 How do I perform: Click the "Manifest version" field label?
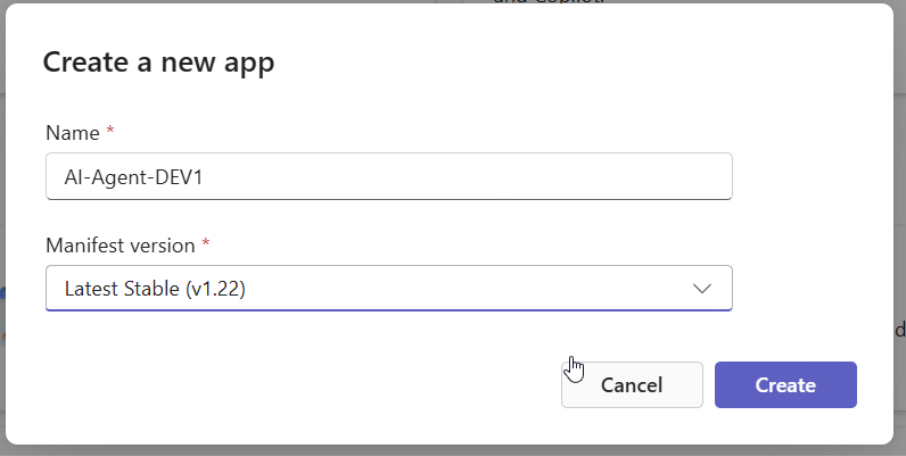tap(120, 245)
